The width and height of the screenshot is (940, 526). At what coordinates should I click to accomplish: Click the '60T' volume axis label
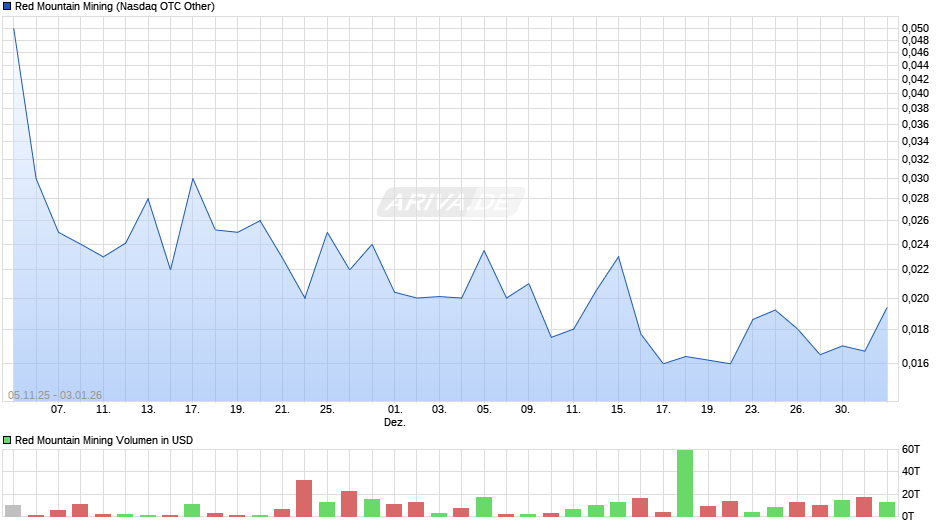click(x=911, y=449)
